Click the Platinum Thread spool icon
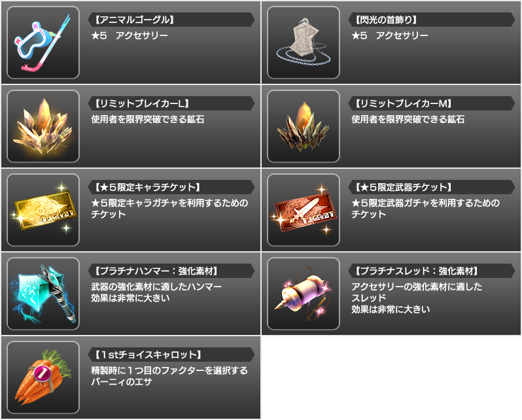This screenshot has height=420, width=522. (304, 294)
